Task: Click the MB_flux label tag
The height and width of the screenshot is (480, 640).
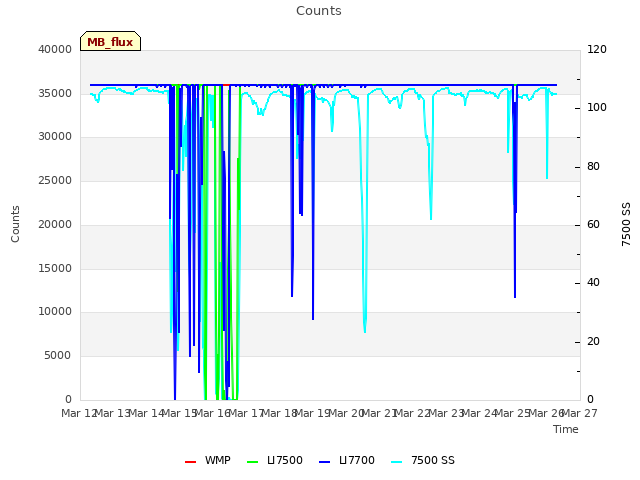Action: 110,41
